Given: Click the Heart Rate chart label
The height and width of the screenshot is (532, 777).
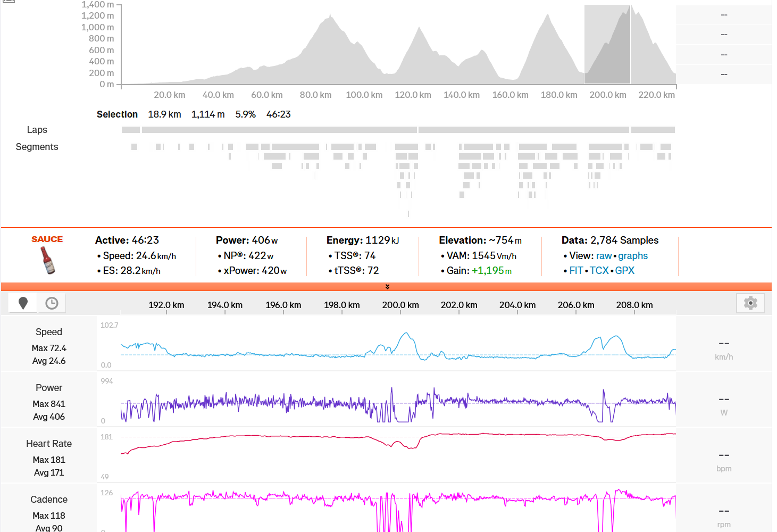Looking at the screenshot, I should (49, 444).
